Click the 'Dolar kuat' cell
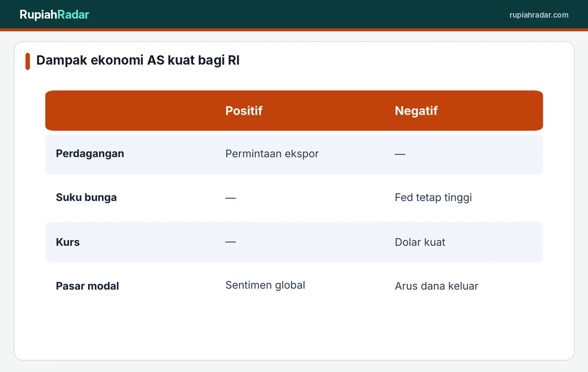The width and height of the screenshot is (588, 372). point(420,242)
